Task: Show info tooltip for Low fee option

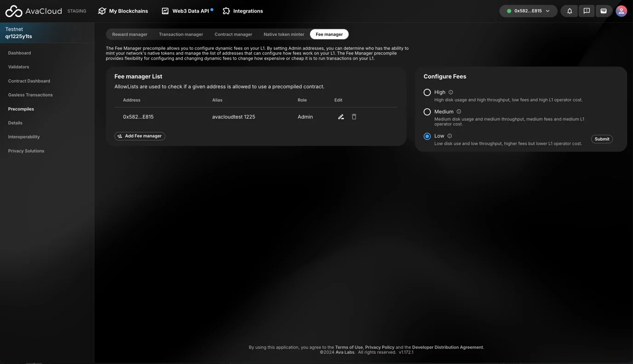Action: point(449,136)
